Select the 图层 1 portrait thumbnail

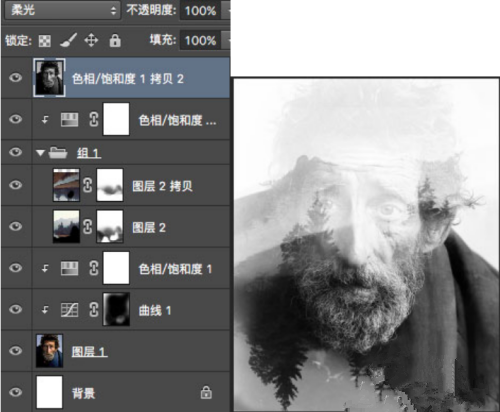point(49,351)
